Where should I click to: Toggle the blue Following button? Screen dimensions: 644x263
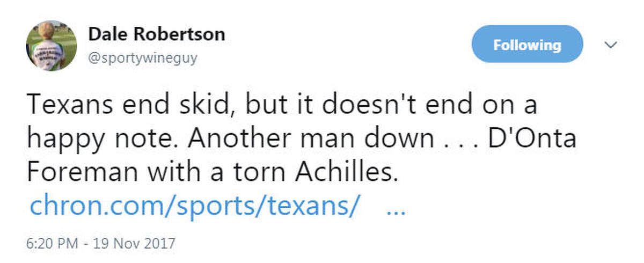click(x=527, y=45)
